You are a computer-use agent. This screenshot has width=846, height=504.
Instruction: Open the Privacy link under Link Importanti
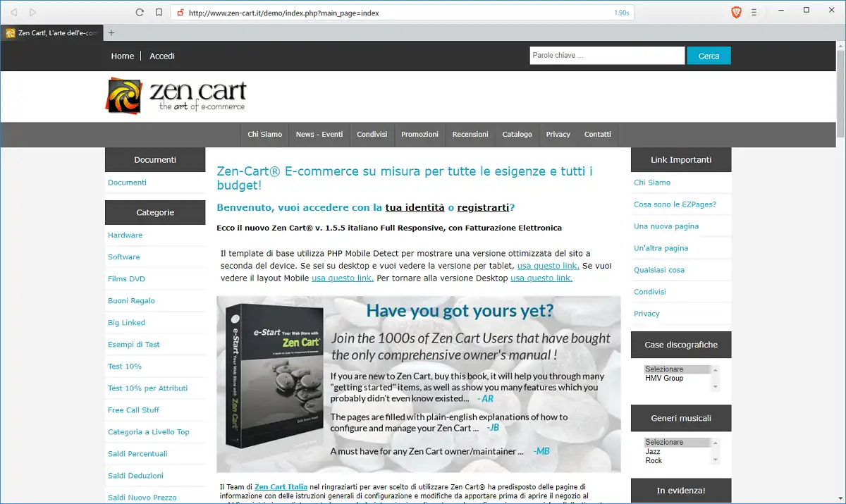(x=646, y=314)
